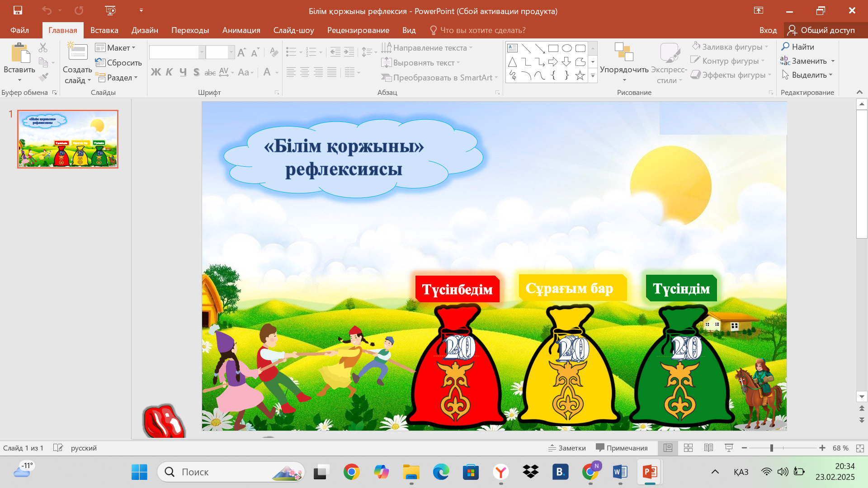Screen dimensions: 868x488
Task: Select the star shape in shapes gallery
Action: pyautogui.click(x=580, y=75)
